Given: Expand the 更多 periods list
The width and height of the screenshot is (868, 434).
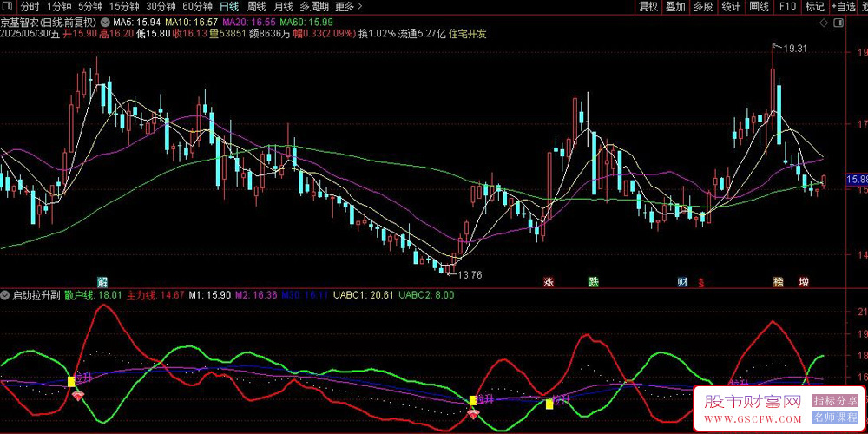Looking at the screenshot, I should click(349, 7).
